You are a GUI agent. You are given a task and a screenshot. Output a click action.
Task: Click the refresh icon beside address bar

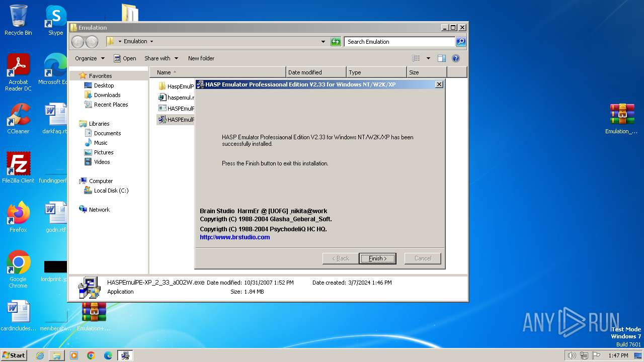point(336,42)
